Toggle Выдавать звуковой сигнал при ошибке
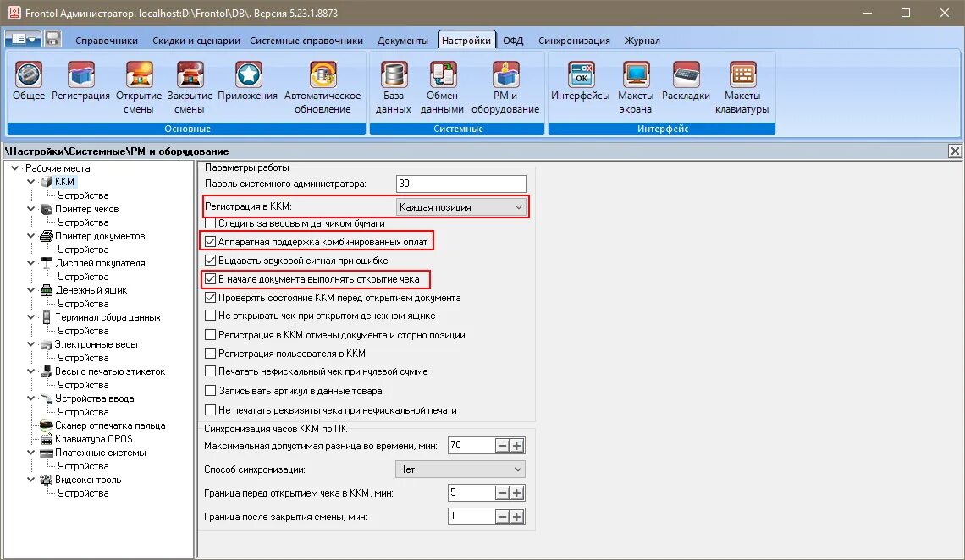This screenshot has width=965, height=560. 210,260
